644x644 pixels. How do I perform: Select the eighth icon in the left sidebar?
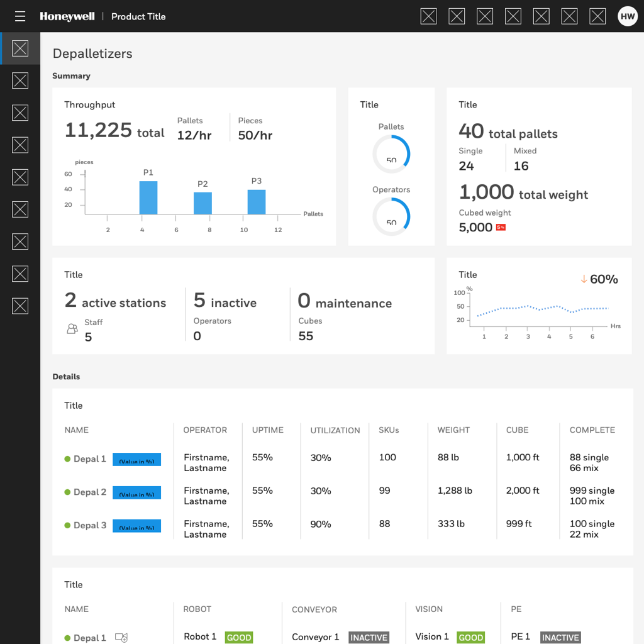pyautogui.click(x=20, y=274)
